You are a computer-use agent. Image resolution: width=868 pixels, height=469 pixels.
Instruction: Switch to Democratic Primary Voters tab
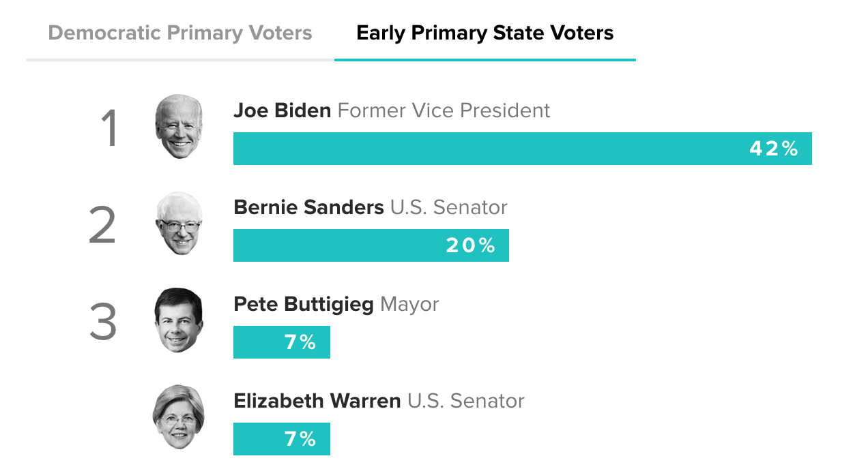179,33
